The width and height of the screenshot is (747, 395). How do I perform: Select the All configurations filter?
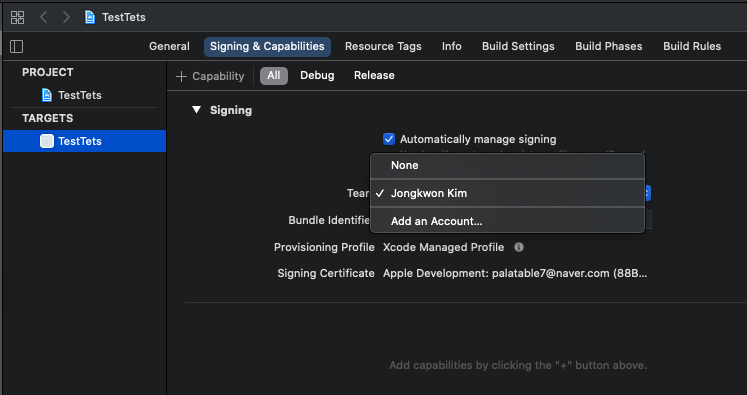[x=274, y=75]
